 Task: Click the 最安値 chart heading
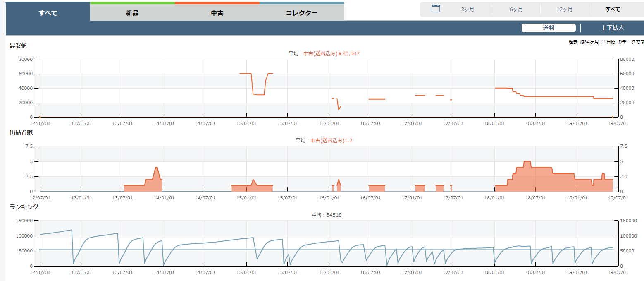pos(18,46)
